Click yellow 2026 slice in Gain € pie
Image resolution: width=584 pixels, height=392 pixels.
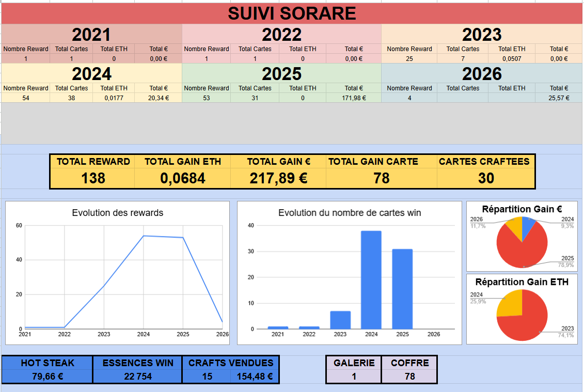click(x=516, y=227)
